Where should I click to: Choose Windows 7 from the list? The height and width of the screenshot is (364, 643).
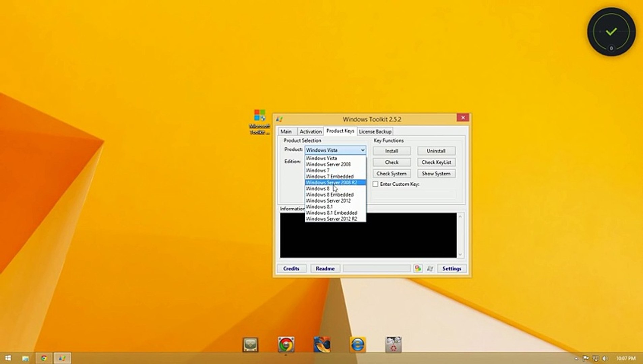(x=335, y=170)
